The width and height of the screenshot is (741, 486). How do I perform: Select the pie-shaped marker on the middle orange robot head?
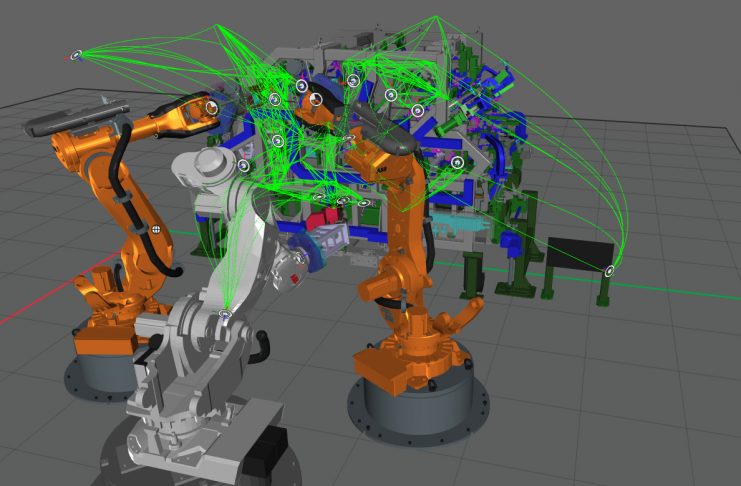pos(316,99)
